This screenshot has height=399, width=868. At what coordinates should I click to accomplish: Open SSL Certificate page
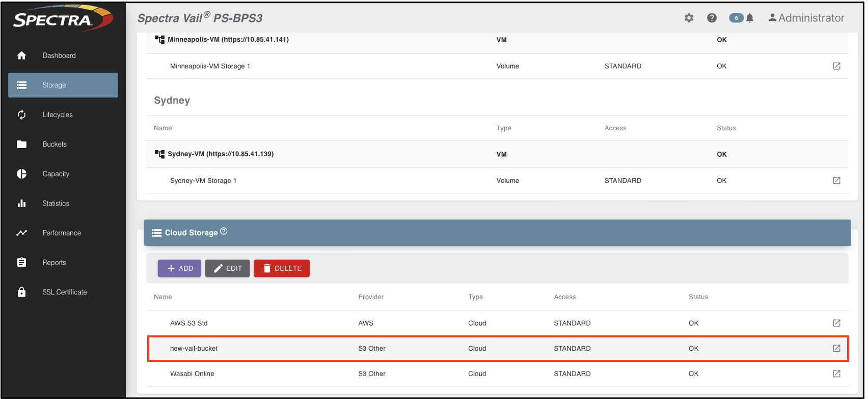point(63,292)
